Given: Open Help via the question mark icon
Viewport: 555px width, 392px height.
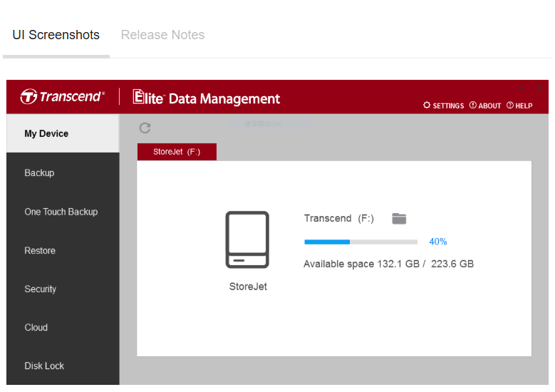Looking at the screenshot, I should pyautogui.click(x=510, y=105).
